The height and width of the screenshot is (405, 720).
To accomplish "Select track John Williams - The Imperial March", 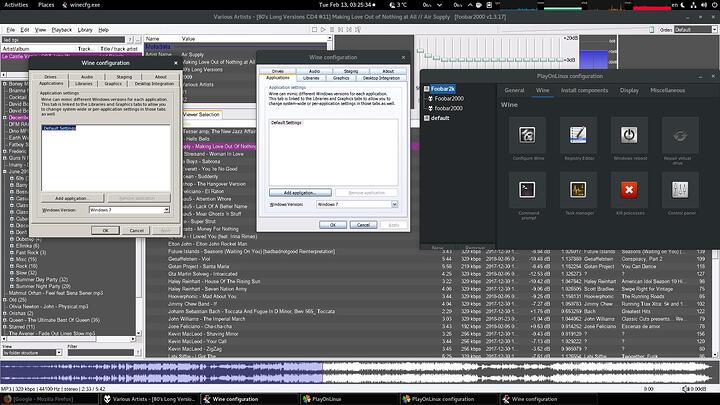I will 207,319.
